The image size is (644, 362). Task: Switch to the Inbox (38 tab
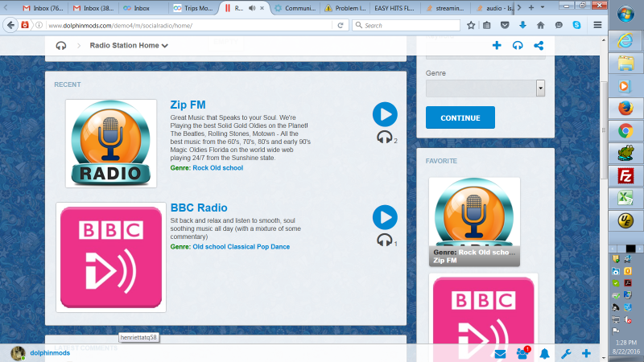tap(93, 8)
